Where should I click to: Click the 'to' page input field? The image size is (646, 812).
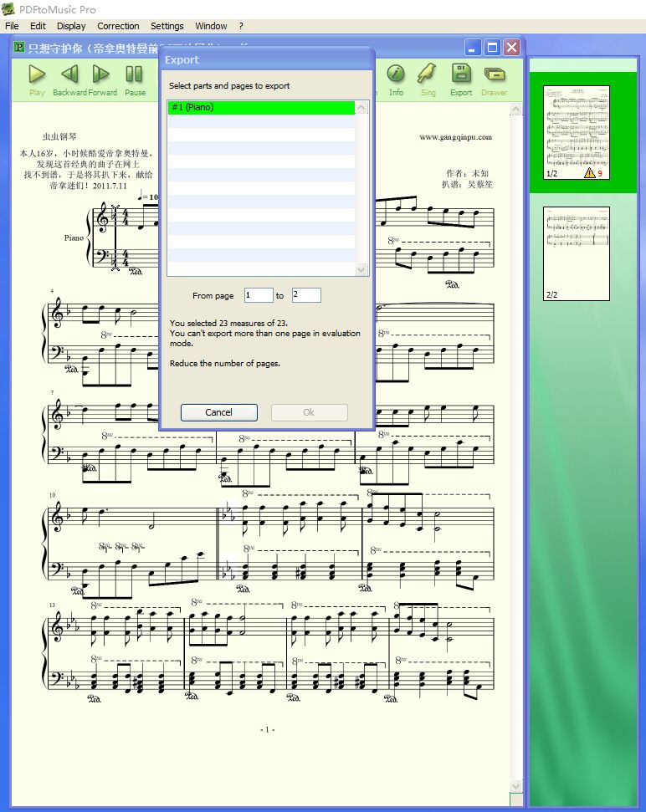point(306,295)
